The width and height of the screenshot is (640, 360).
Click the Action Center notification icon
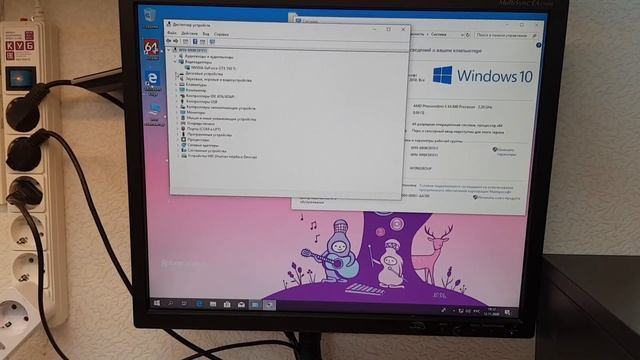tap(507, 313)
